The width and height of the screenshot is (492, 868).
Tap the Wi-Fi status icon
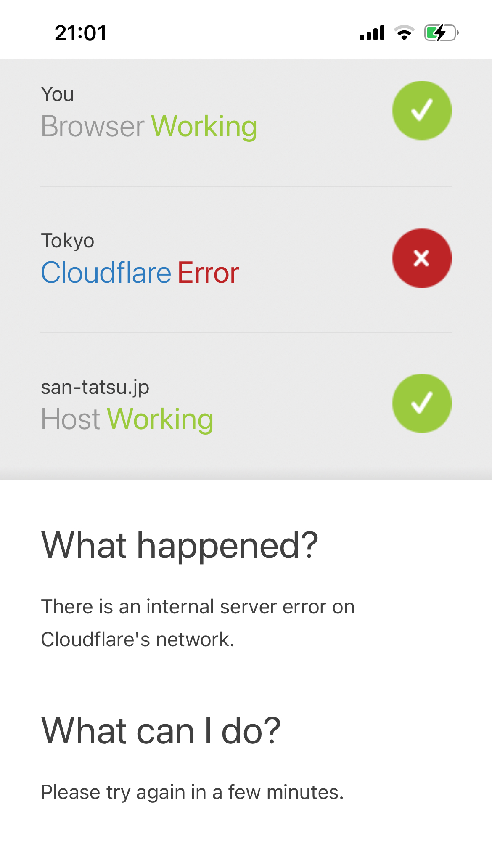(404, 33)
